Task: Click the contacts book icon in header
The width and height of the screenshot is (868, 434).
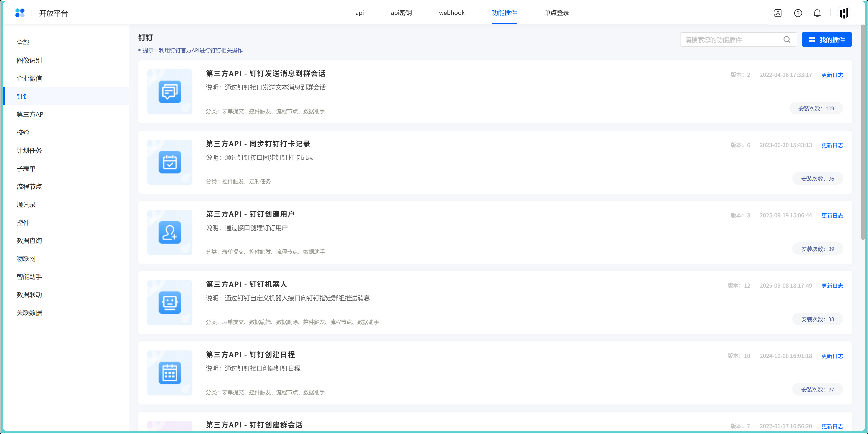Action: point(777,13)
